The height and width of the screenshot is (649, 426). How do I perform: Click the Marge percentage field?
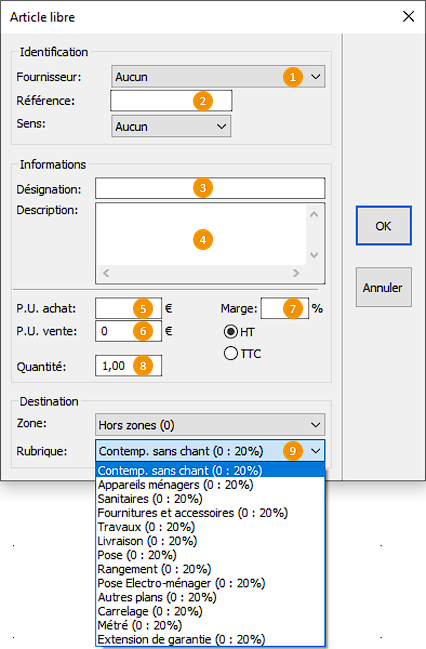point(284,308)
